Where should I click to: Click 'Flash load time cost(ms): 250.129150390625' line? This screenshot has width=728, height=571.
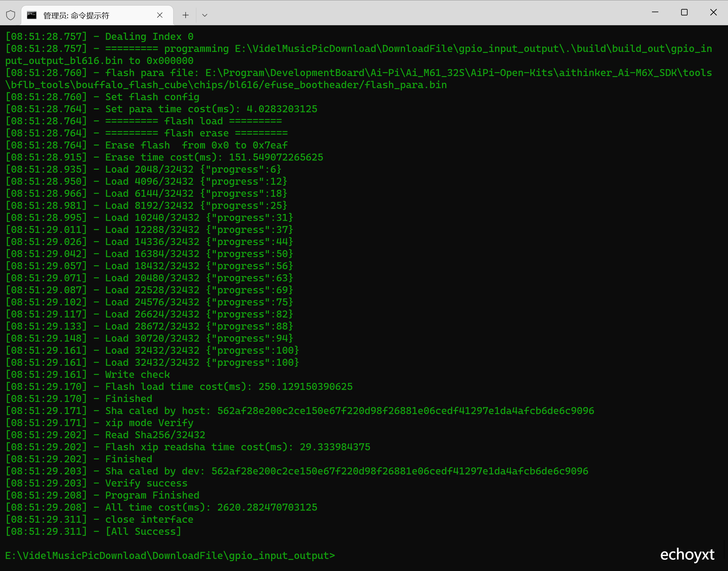pos(179,387)
